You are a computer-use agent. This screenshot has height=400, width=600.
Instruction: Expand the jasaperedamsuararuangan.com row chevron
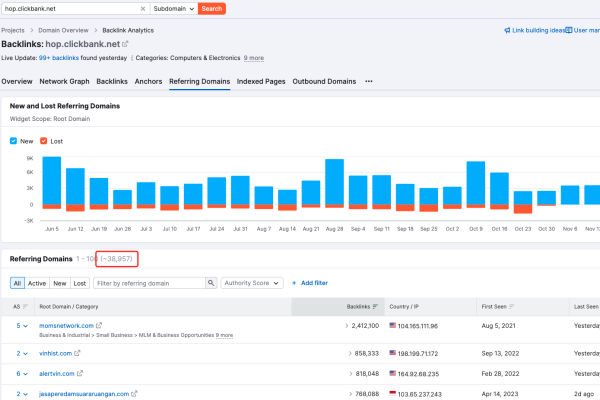coord(26,394)
